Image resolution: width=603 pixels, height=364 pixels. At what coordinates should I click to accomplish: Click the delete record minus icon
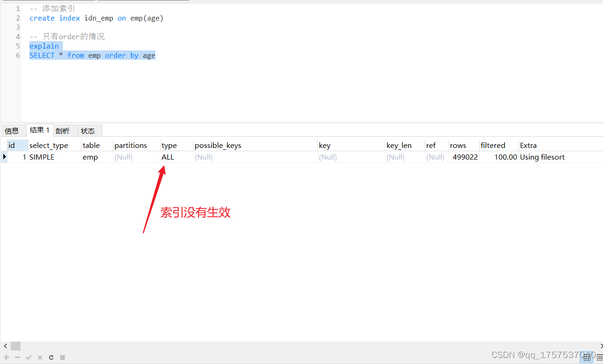(17, 357)
